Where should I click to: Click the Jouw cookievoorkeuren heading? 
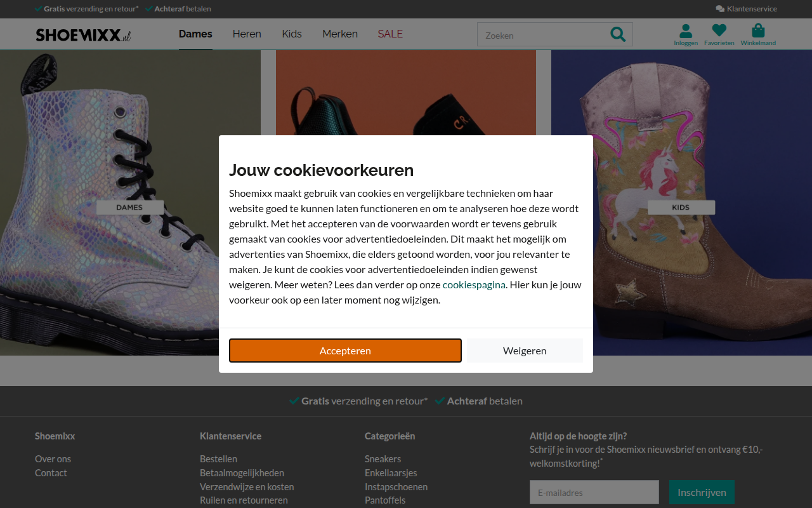321,170
